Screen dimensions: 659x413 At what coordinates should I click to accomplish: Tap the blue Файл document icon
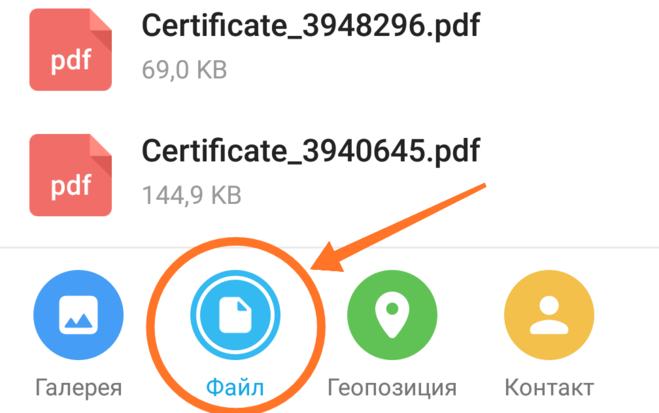pos(235,315)
